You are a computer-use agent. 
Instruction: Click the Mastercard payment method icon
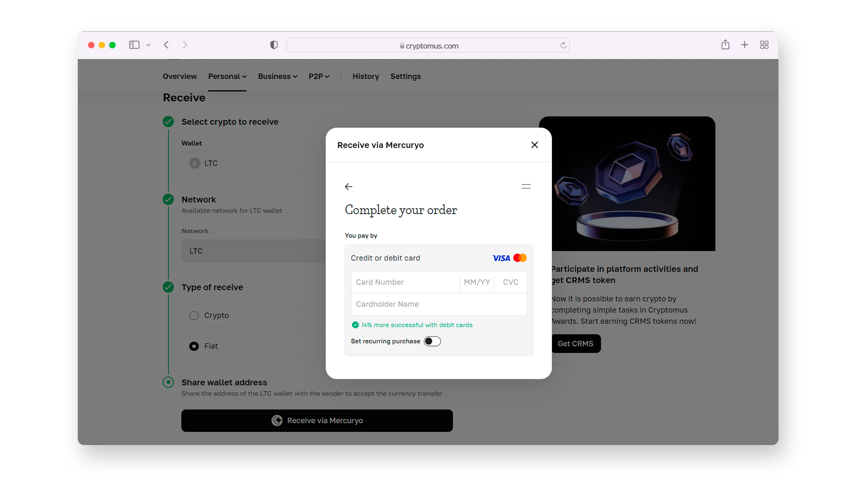[x=520, y=258]
